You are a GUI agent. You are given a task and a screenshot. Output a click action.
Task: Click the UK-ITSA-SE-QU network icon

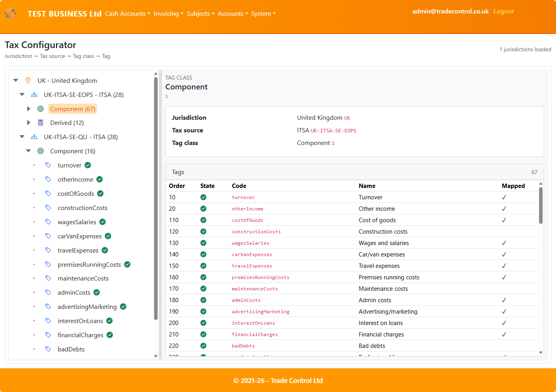(34, 137)
